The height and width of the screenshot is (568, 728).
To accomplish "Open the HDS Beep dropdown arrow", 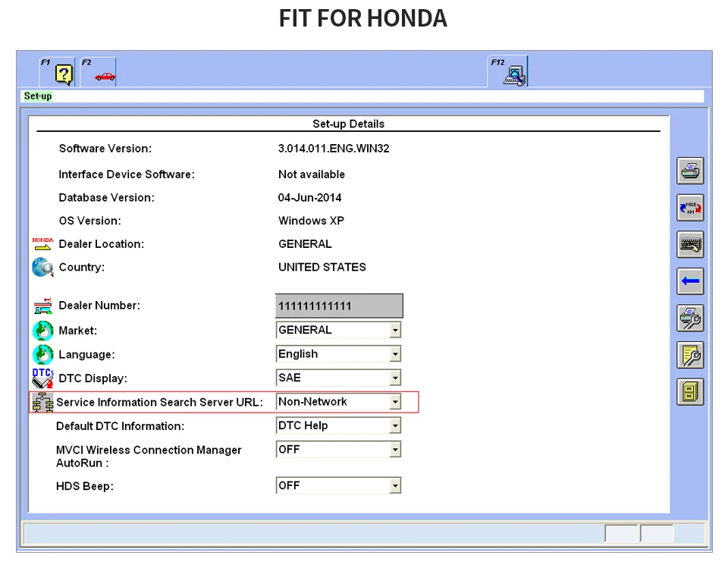I will click(394, 486).
